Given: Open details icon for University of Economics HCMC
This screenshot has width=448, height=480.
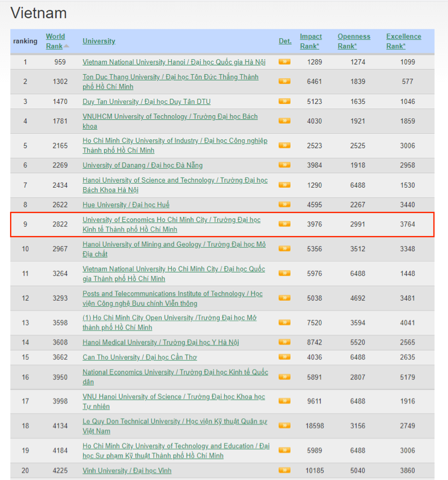Looking at the screenshot, I should pyautogui.click(x=284, y=224).
